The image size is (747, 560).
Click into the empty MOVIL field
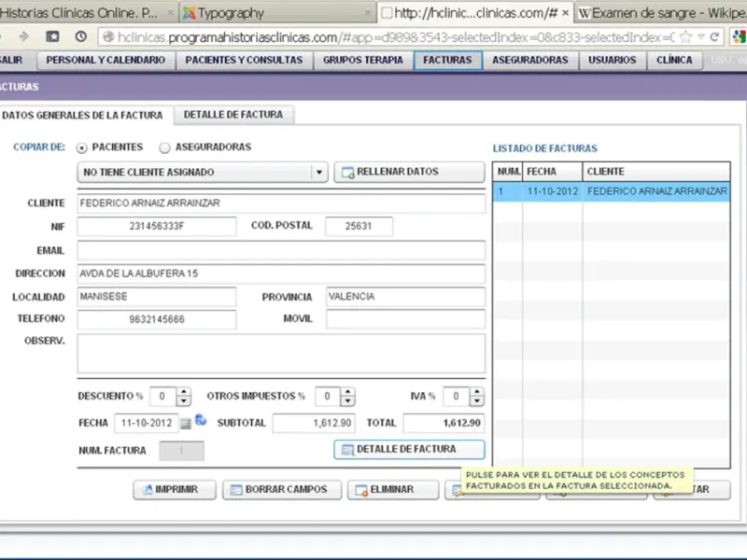pyautogui.click(x=405, y=319)
